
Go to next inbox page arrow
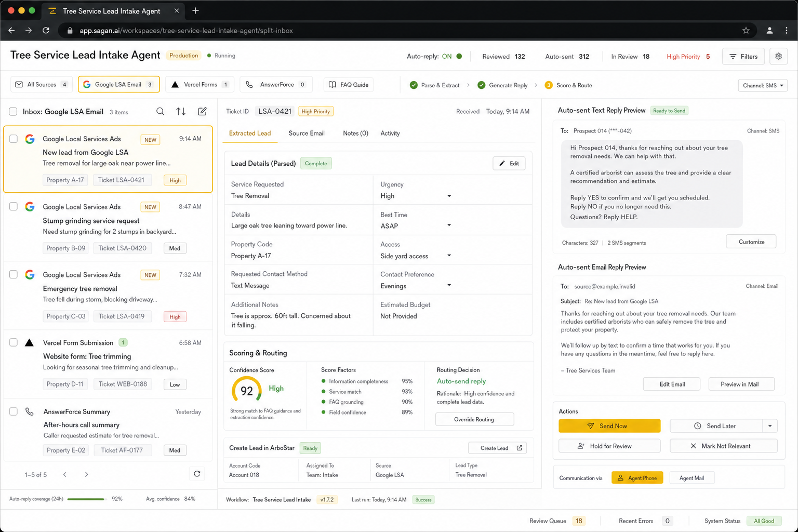coord(86,474)
